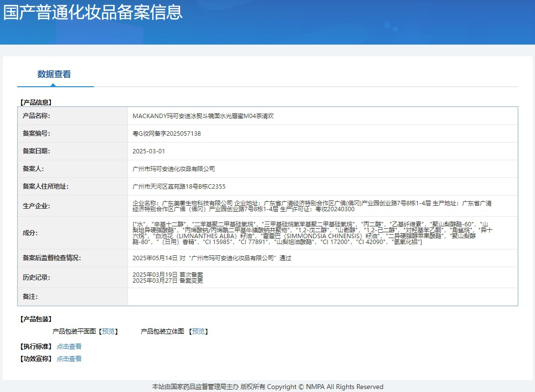
Task: Click the 产品名称 row label
Action: pos(36,116)
